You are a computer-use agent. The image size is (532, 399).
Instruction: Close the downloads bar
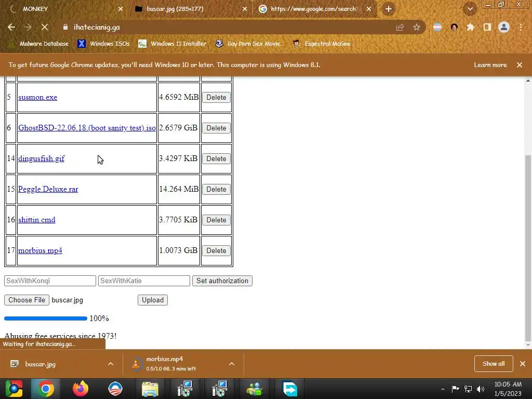pyautogui.click(x=523, y=364)
